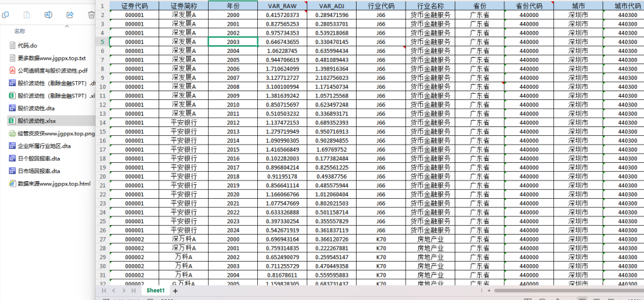The image size is (644, 300).
Task: Select cell with value 0.361837119
Action: pos(331,230)
